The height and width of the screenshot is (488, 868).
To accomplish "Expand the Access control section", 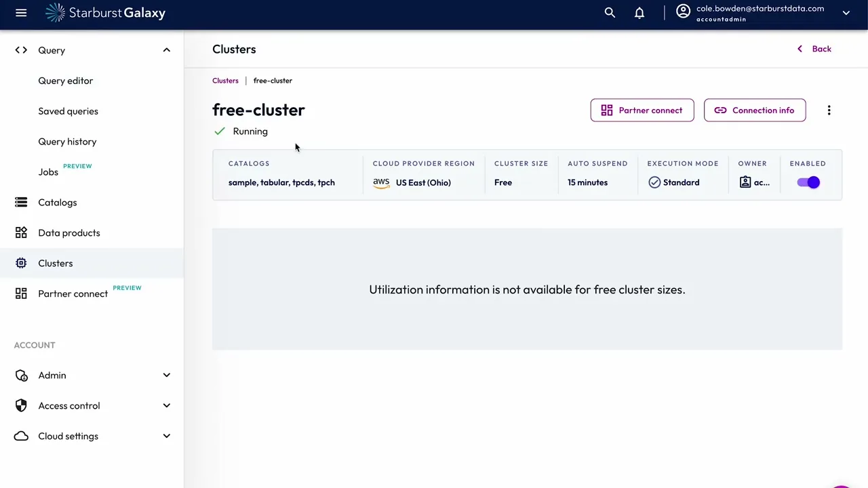I will 166,406.
